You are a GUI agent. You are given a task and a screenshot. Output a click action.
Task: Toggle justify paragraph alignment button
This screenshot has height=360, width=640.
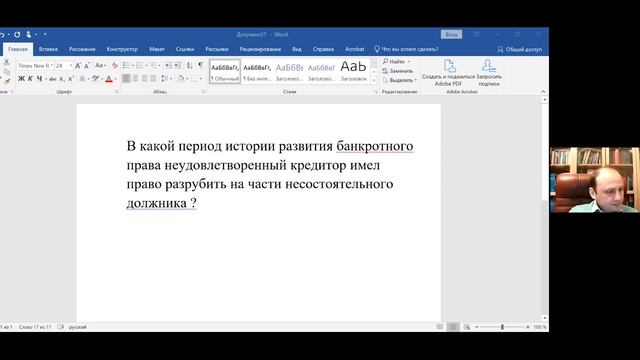(153, 78)
